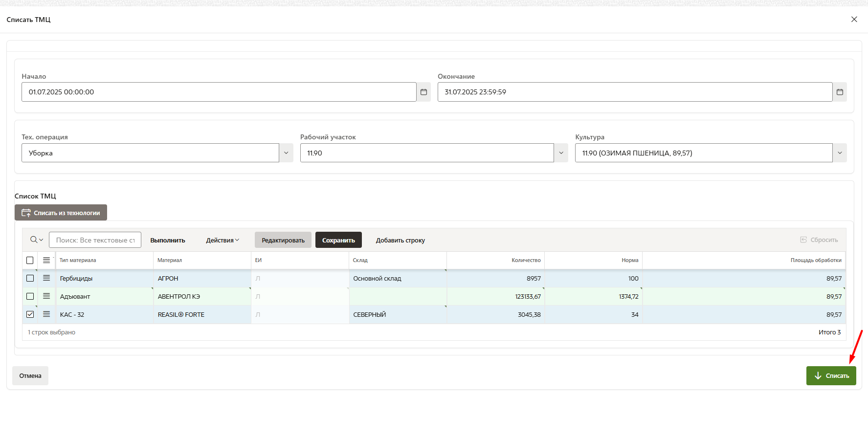Uncheck the КАС - 32 row checkbox
The image size is (868, 440).
(x=30, y=314)
